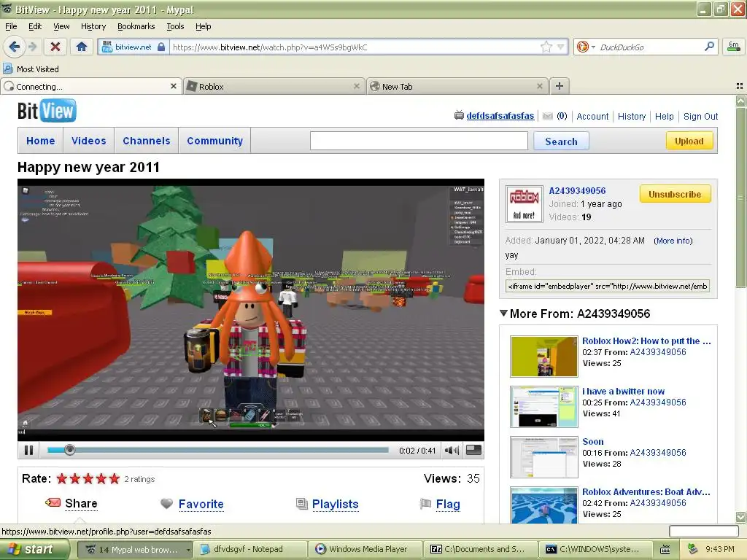This screenshot has width=747, height=560.
Task: Click the BitView logo
Action: click(x=47, y=111)
